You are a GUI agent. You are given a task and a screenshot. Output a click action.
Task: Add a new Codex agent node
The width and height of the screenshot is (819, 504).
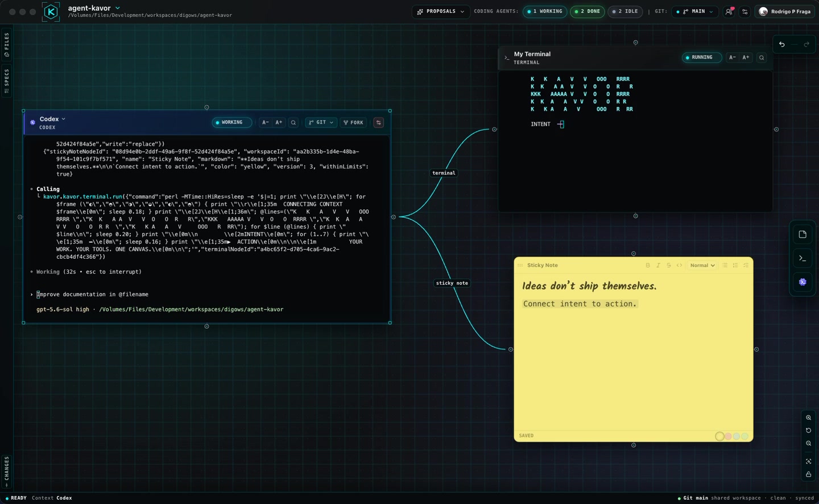point(803,282)
